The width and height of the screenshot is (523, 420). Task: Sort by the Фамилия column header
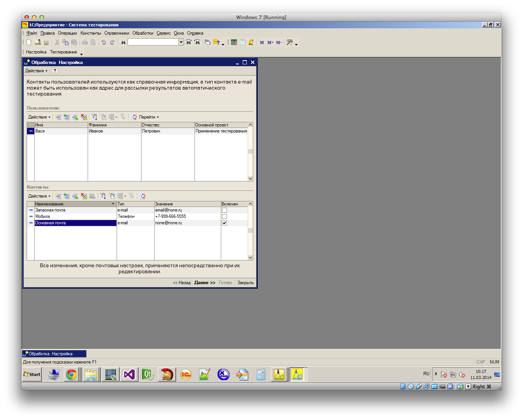click(114, 125)
